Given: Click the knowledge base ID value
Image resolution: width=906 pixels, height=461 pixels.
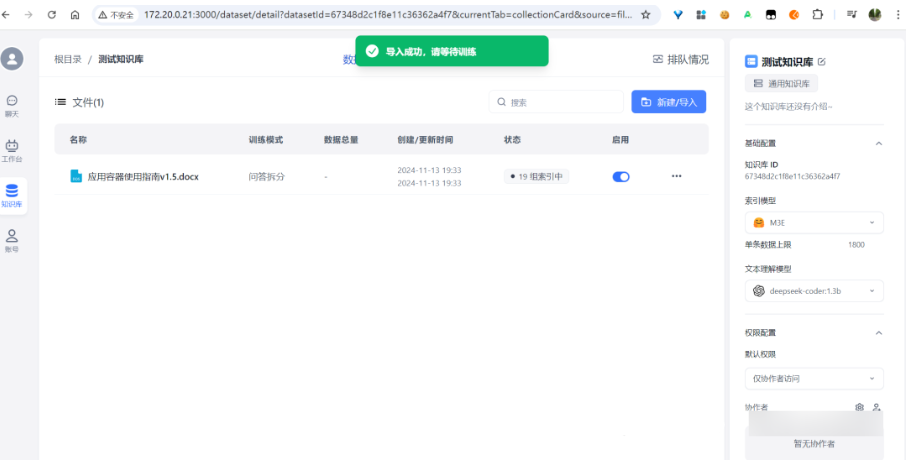Looking at the screenshot, I should 792,176.
